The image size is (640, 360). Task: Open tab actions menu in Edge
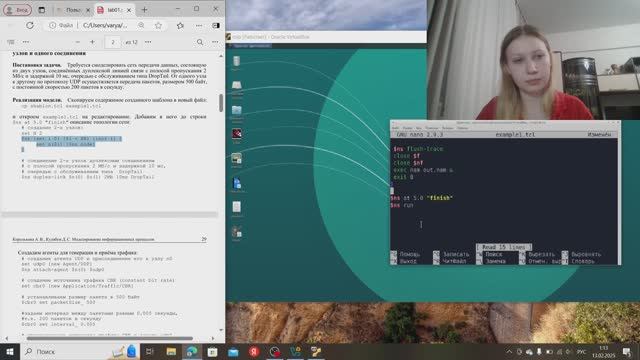[42, 10]
